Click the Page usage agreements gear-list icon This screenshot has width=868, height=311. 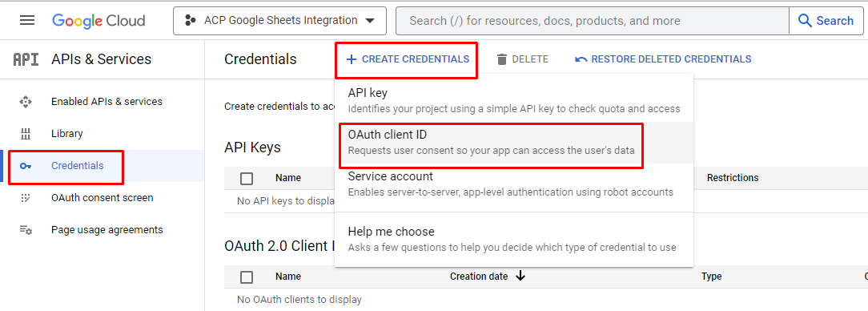(26, 229)
